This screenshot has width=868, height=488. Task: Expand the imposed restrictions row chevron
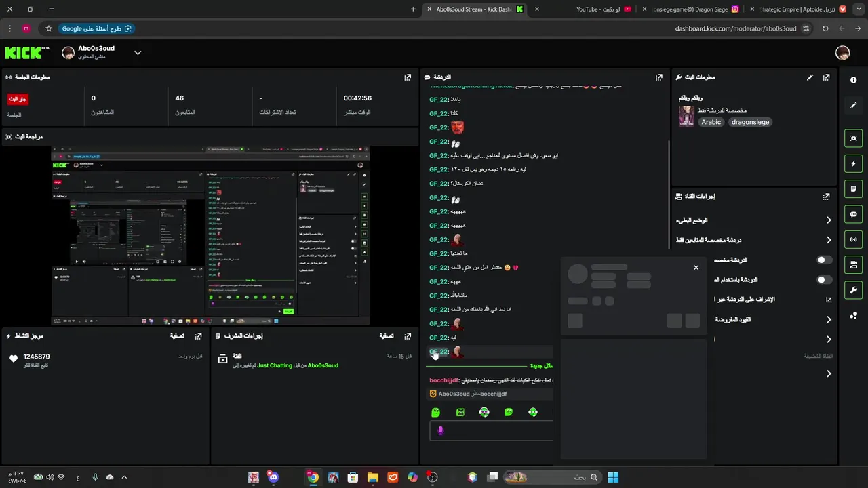(x=828, y=319)
